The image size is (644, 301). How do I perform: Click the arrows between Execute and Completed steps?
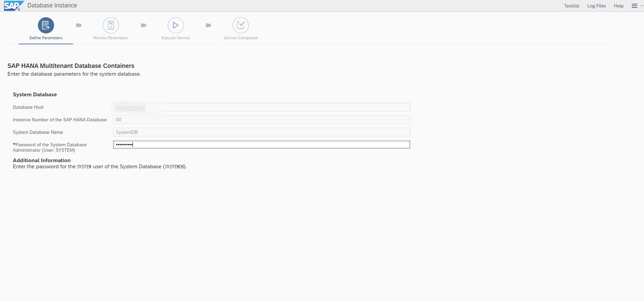(208, 25)
